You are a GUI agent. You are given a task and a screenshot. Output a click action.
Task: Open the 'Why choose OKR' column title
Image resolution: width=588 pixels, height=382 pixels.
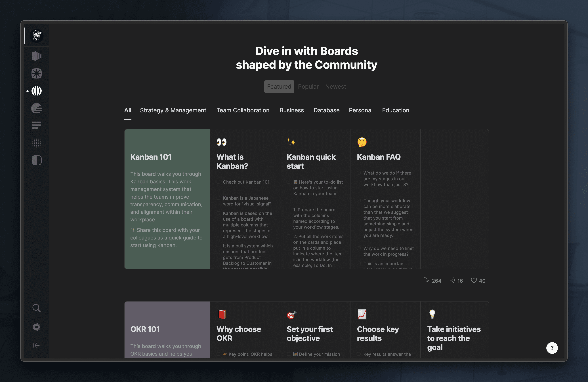point(239,334)
